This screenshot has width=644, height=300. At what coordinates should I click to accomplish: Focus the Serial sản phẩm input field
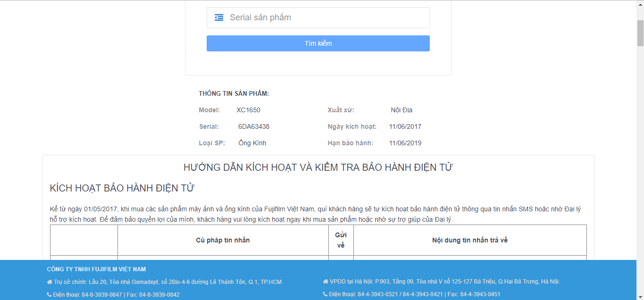click(326, 17)
